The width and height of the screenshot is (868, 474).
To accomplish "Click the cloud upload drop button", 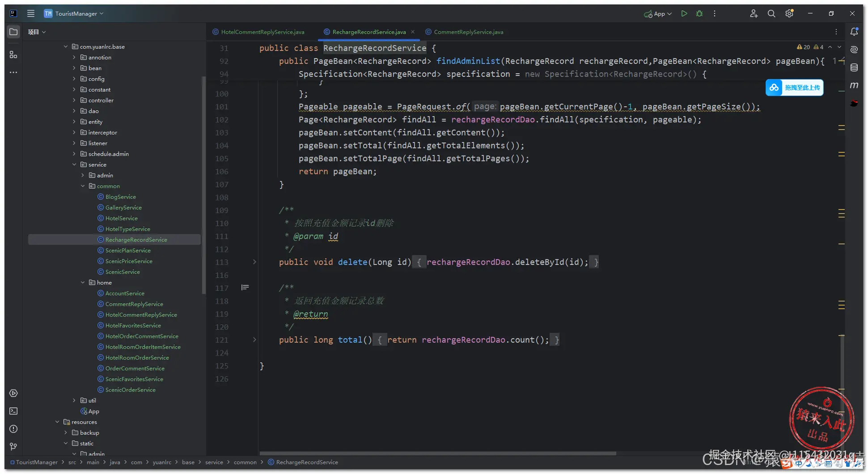I will pyautogui.click(x=794, y=88).
